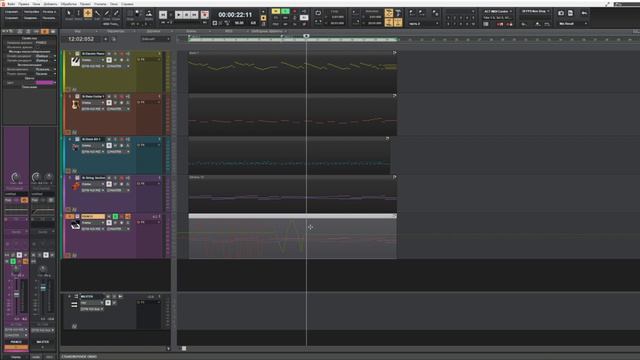Open the ACT MIDI Controller dropdown
Image resolution: width=640 pixels, height=360 pixels.
pyautogui.click(x=498, y=11)
